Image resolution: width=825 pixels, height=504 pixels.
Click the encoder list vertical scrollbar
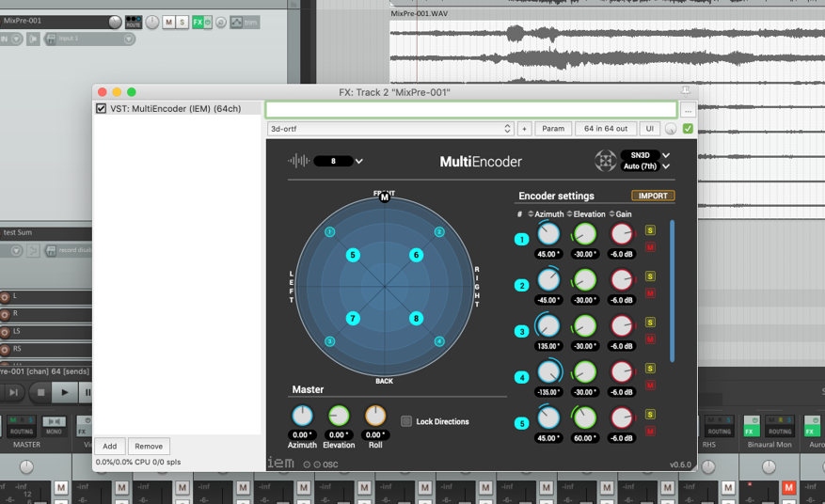(x=672, y=291)
